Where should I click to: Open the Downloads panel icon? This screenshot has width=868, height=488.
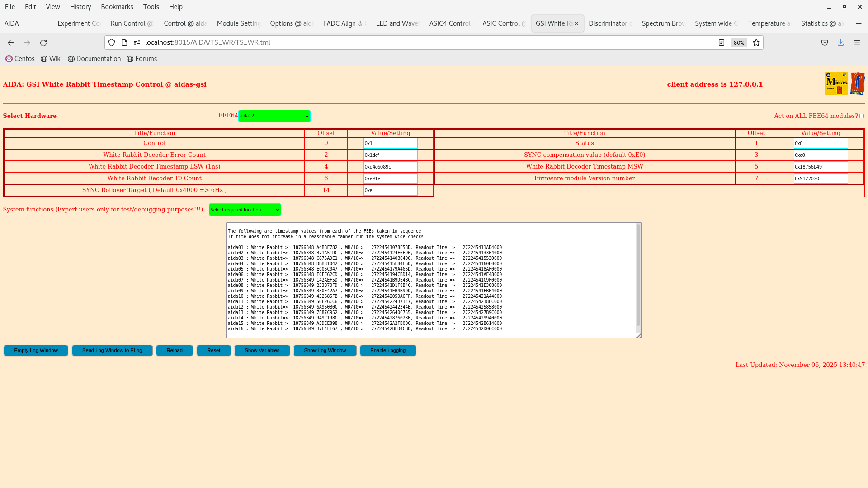841,42
